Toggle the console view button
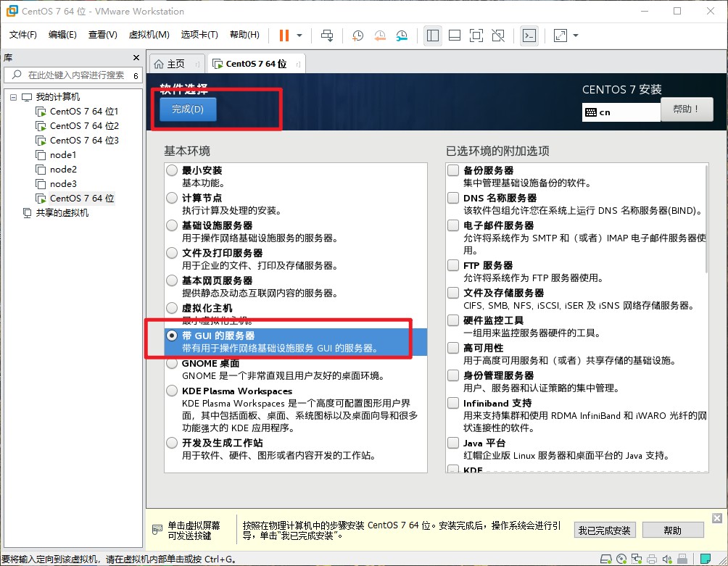The width and height of the screenshot is (728, 566). pos(529,36)
